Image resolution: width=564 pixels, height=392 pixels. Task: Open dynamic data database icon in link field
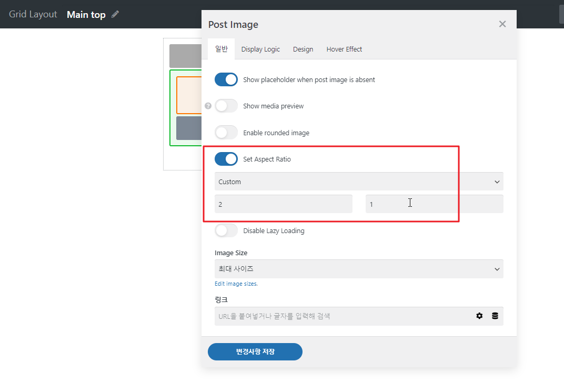pyautogui.click(x=495, y=316)
